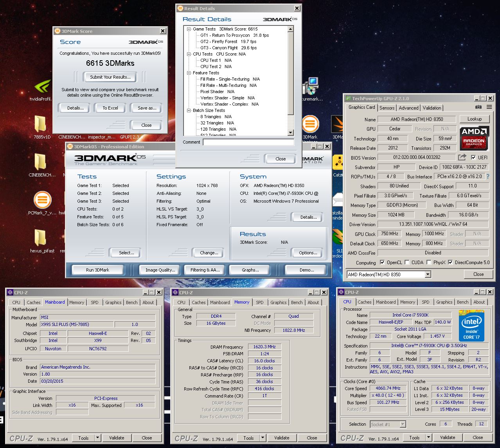
Task: Select GT2 - Firefly Forest row
Action: click(x=228, y=41)
